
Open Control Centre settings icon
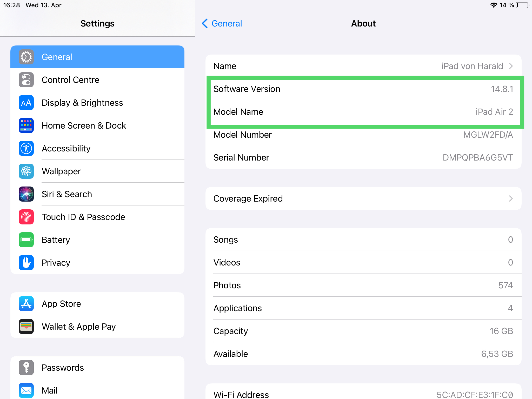point(26,80)
